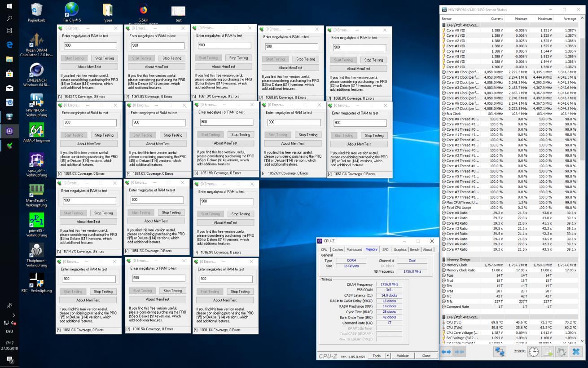This screenshot has width=588, height=368.
Task: Select the Memory Clock row in HWiNFO
Action: [x=509, y=265]
